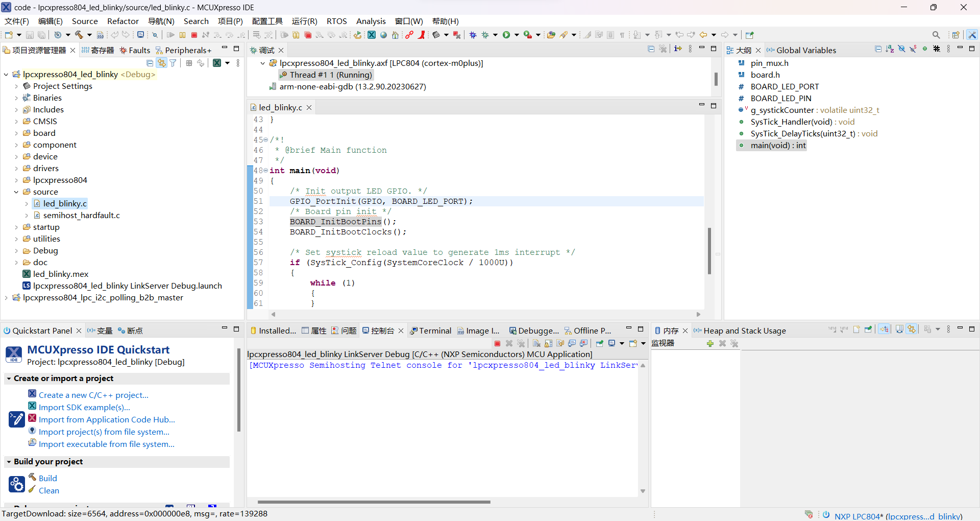
Task: Click the Build link in Quickstart
Action: tap(48, 478)
